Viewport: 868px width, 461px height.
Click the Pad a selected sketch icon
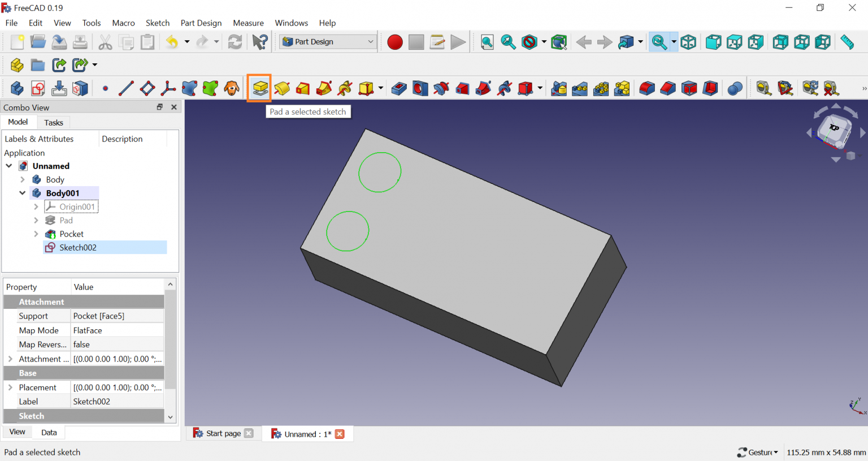[x=260, y=89]
